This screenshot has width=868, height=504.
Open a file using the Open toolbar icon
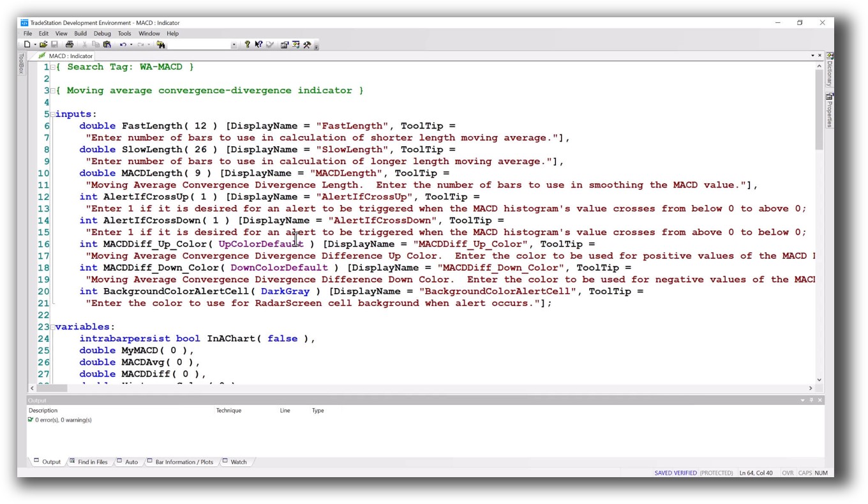[43, 44]
